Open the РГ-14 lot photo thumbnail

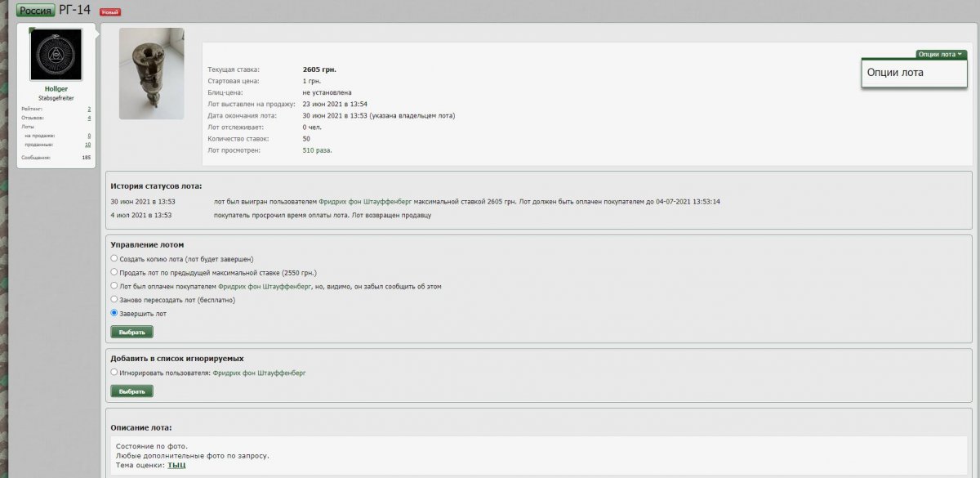coord(151,74)
